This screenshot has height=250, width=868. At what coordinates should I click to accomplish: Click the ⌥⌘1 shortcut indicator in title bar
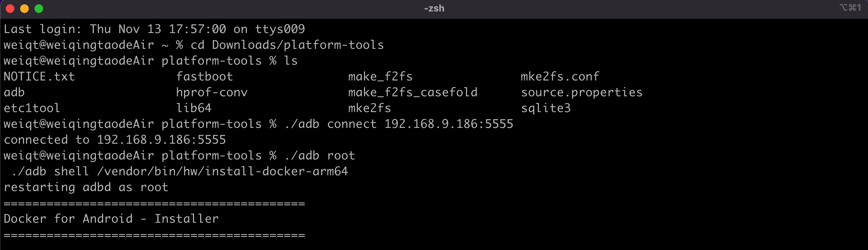pyautogui.click(x=850, y=8)
